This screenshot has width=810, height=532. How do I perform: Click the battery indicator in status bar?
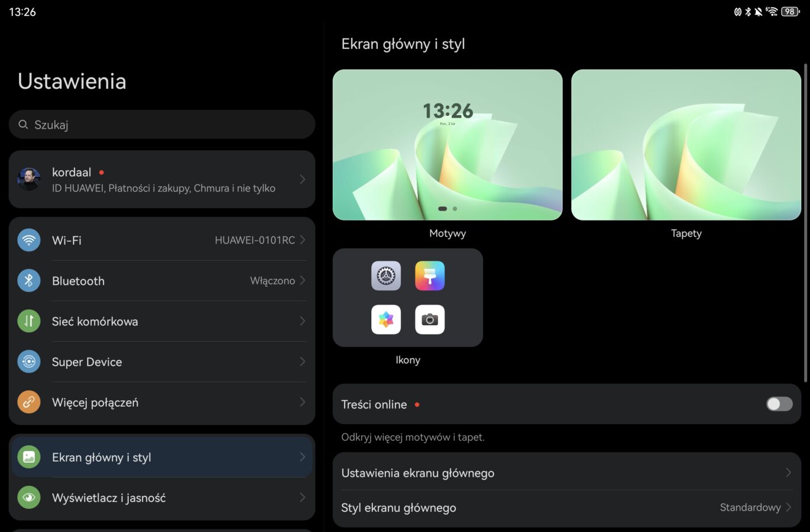pyautogui.click(x=790, y=11)
